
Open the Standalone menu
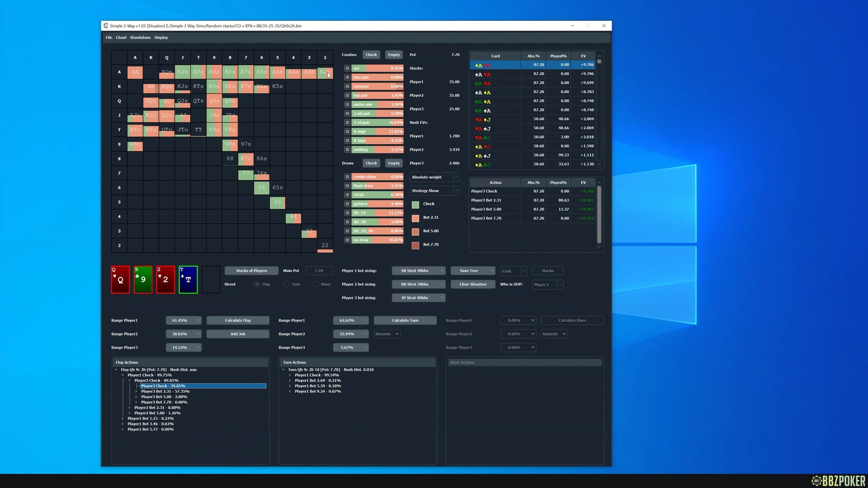pos(140,38)
